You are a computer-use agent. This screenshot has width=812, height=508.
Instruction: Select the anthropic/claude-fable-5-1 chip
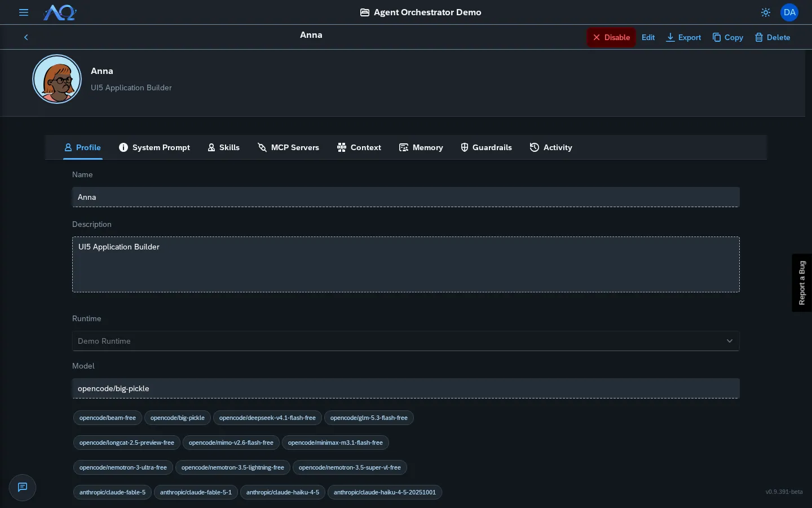196,492
